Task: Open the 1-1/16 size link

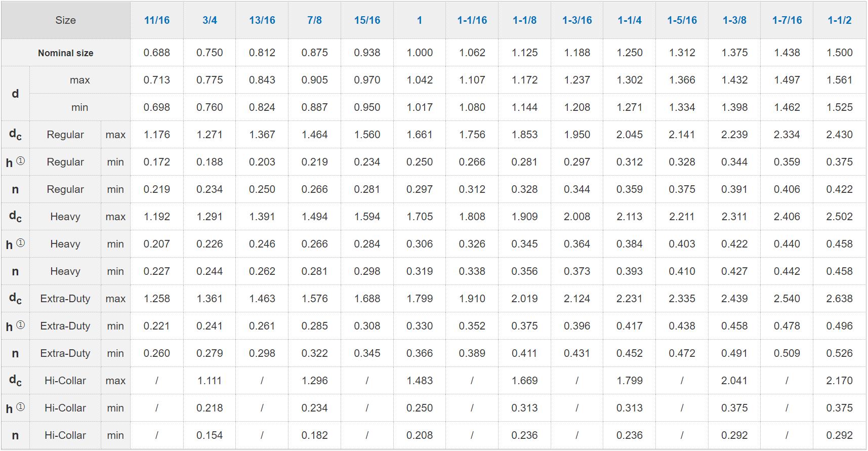Action: [472, 20]
